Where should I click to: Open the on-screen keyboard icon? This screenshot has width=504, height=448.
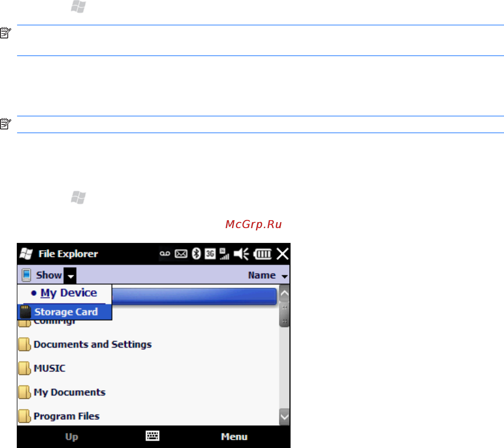[x=153, y=436]
